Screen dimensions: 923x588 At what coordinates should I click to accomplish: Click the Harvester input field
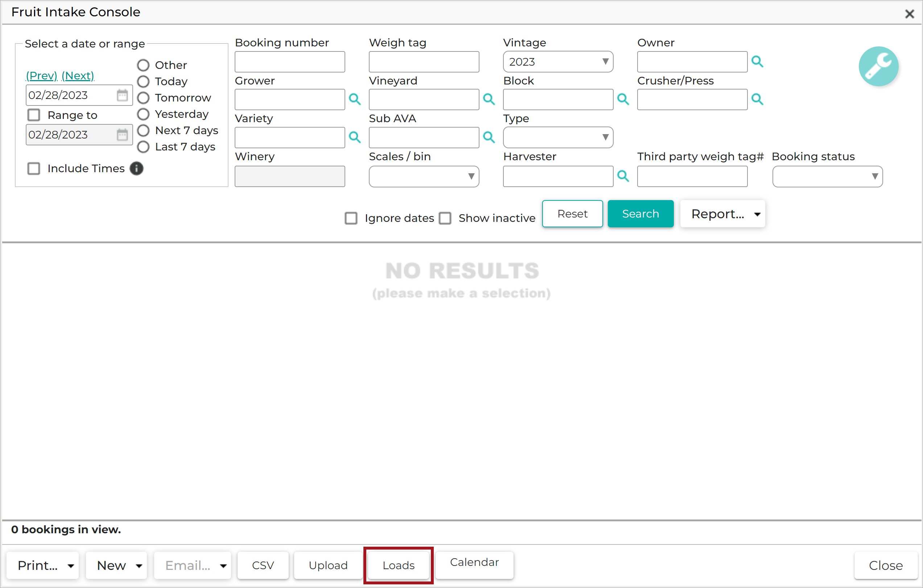click(x=558, y=177)
